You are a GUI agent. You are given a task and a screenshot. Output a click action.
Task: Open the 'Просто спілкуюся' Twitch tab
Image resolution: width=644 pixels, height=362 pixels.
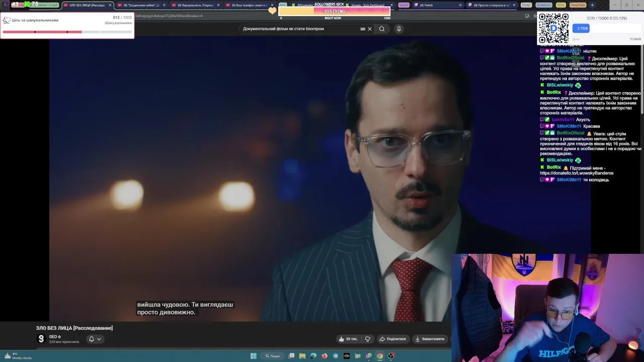491,5
